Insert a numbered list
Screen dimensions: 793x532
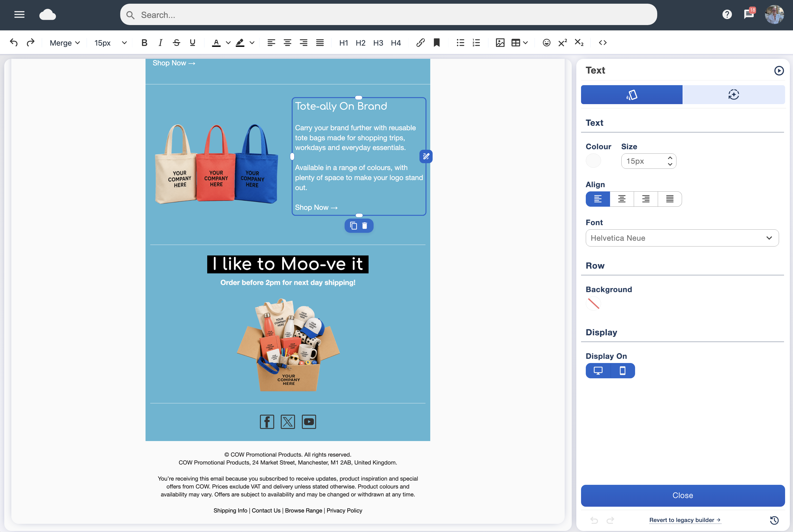point(476,43)
